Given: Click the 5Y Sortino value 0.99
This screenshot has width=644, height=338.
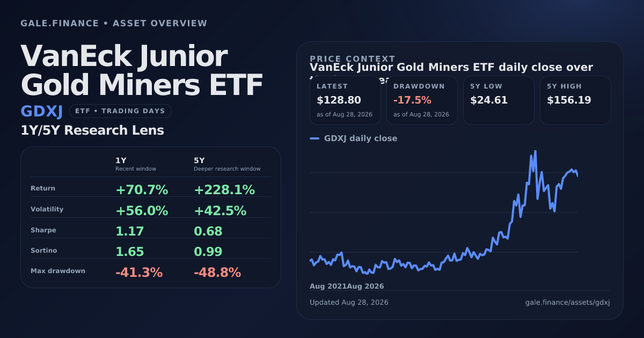Looking at the screenshot, I should click(x=208, y=252).
